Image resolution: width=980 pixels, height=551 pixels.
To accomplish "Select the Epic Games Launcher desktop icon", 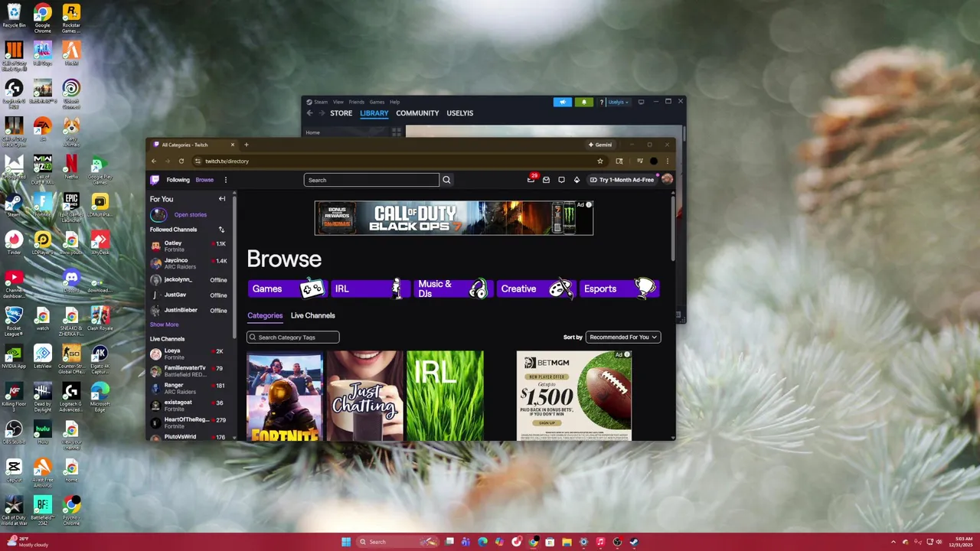I will click(x=70, y=205).
